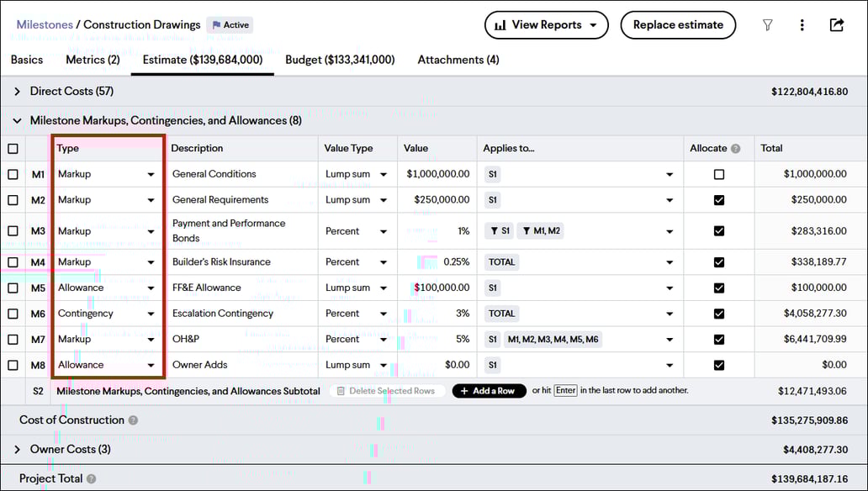868x491 pixels.
Task: Uncheck Allocate for Escalation Contingency
Action: (718, 313)
